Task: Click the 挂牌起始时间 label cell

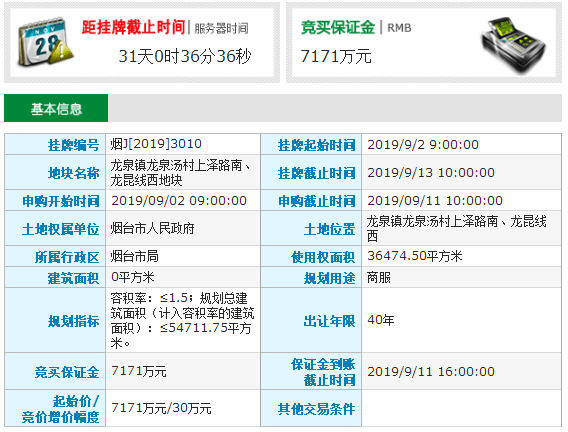Action: (311, 144)
